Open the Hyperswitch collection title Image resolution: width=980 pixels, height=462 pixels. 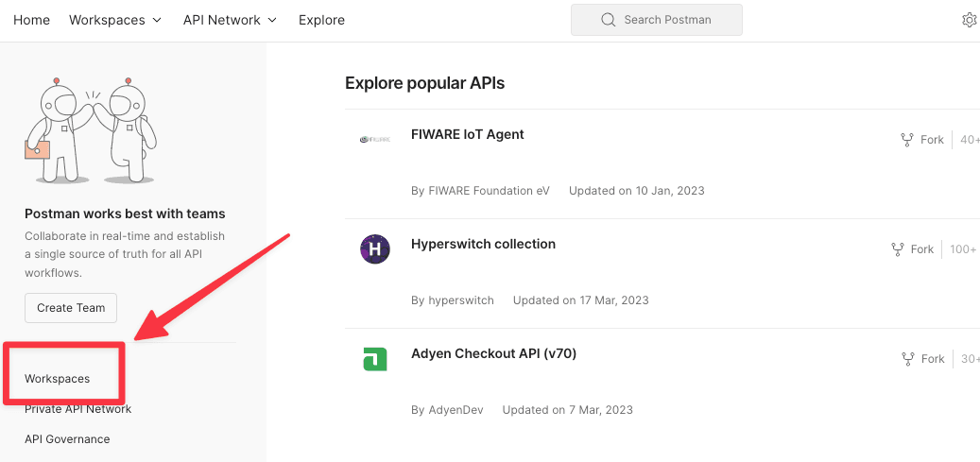483,244
